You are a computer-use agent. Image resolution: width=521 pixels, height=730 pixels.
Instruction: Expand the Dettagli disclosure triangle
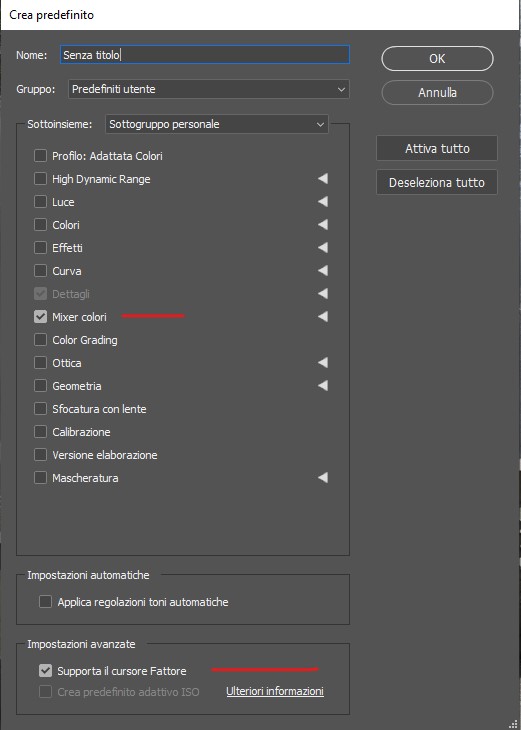pos(323,293)
